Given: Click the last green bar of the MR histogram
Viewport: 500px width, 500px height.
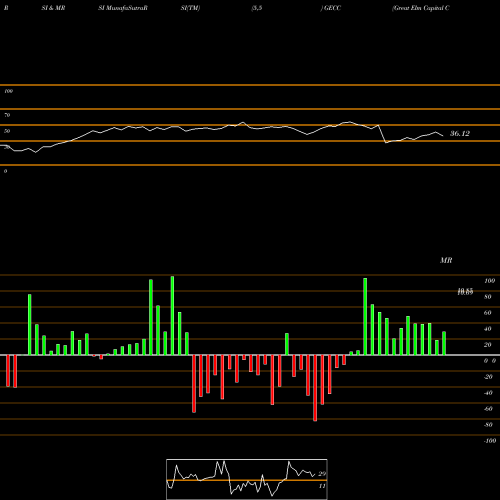Looking at the screenshot, I should pyautogui.click(x=444, y=343).
